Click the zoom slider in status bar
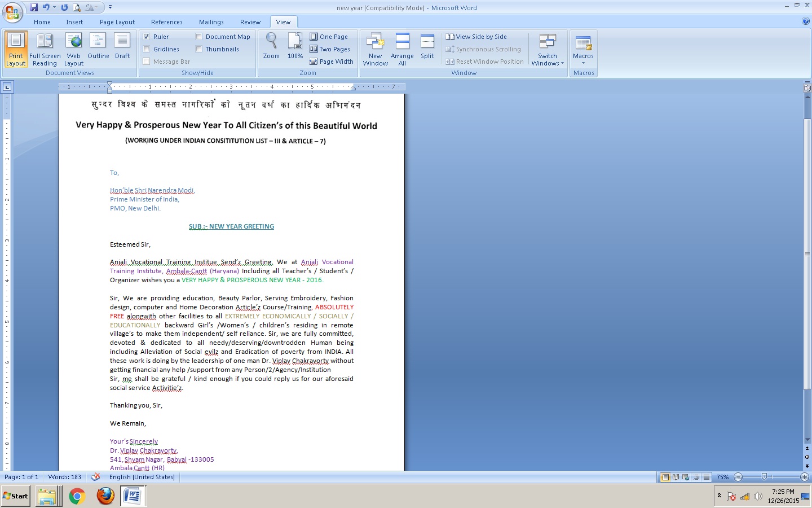This screenshot has height=508, width=812. pos(764,477)
